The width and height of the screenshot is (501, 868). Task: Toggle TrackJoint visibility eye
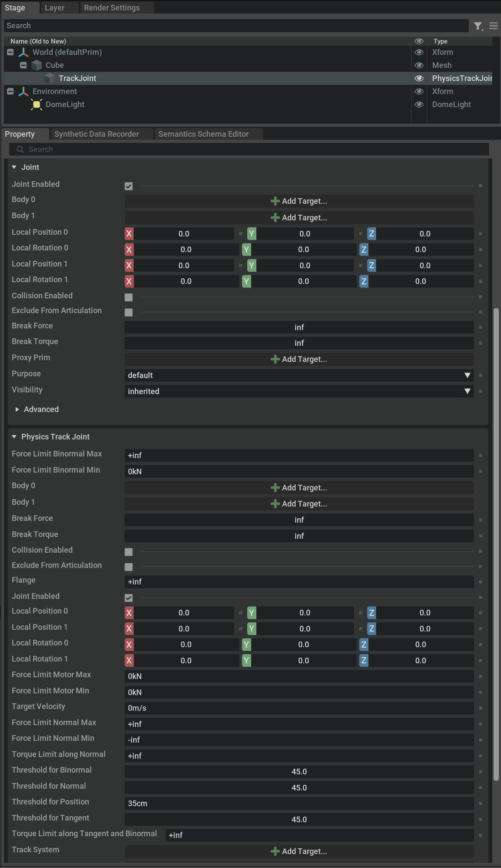pos(419,78)
